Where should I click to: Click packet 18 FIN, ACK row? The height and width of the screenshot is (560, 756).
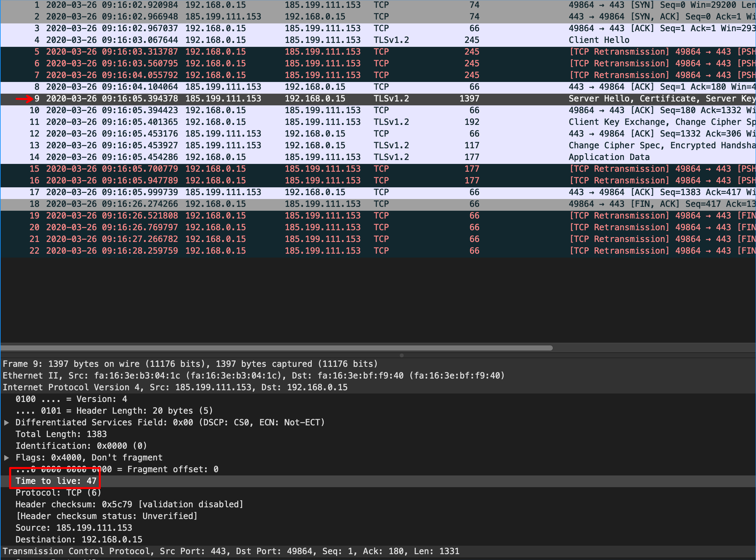(339, 204)
